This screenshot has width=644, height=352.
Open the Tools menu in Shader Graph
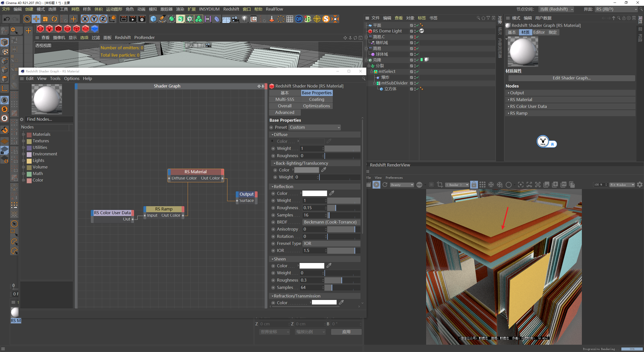pyautogui.click(x=55, y=78)
